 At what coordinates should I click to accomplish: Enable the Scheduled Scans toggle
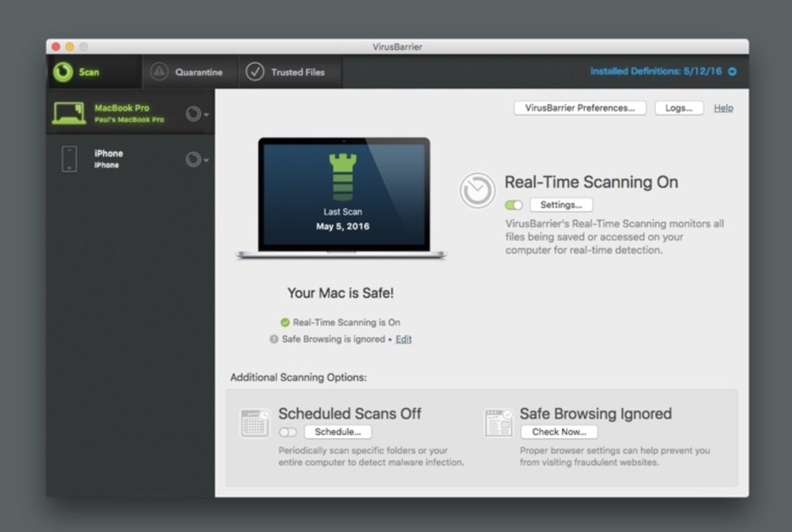(x=288, y=432)
